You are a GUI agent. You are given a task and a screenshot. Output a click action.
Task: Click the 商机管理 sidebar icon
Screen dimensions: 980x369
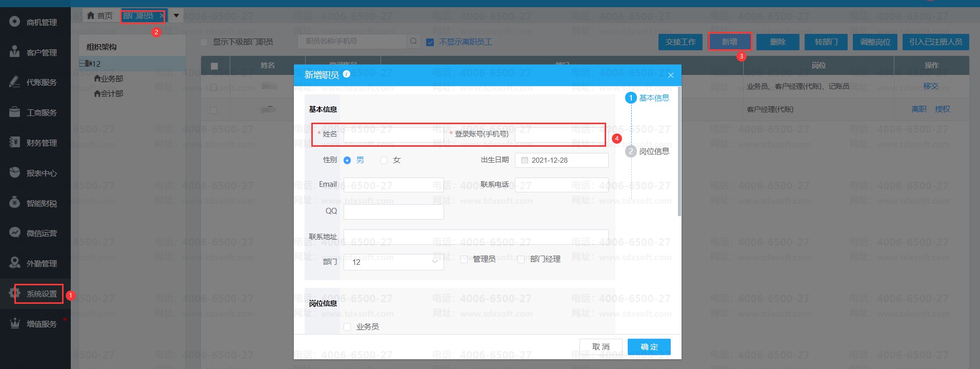point(14,22)
